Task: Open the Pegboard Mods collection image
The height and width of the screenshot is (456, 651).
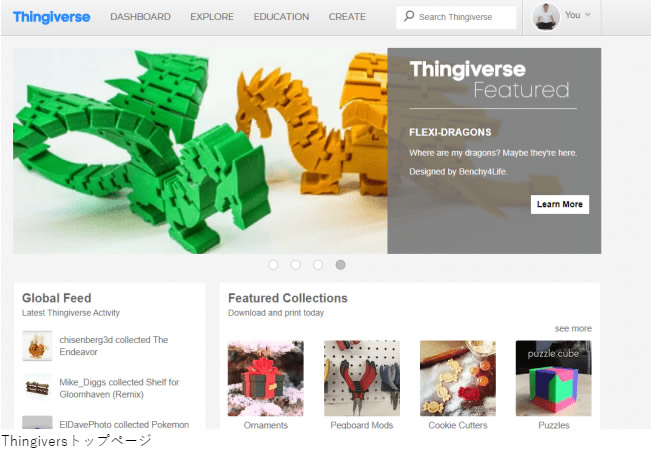Action: [x=362, y=378]
